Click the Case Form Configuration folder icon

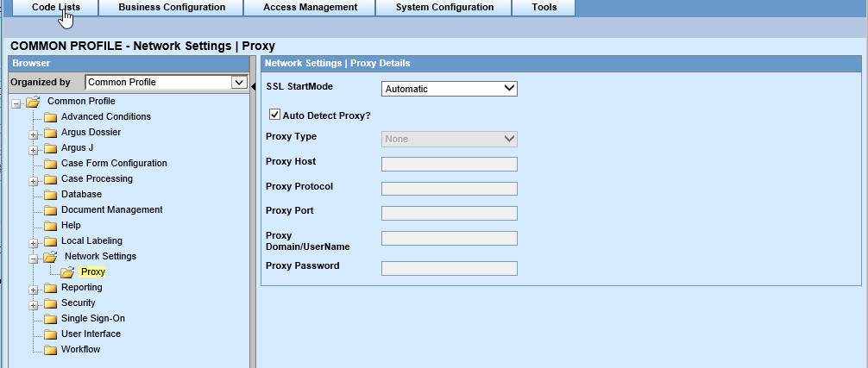(50, 164)
